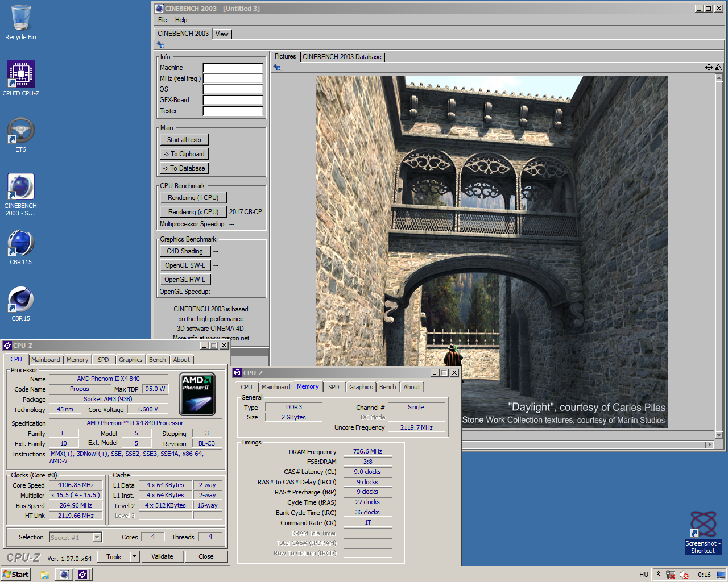This screenshot has width=728, height=582.
Task: Click the pin icon under CINEBENCH 2003 tab
Action: click(160, 45)
